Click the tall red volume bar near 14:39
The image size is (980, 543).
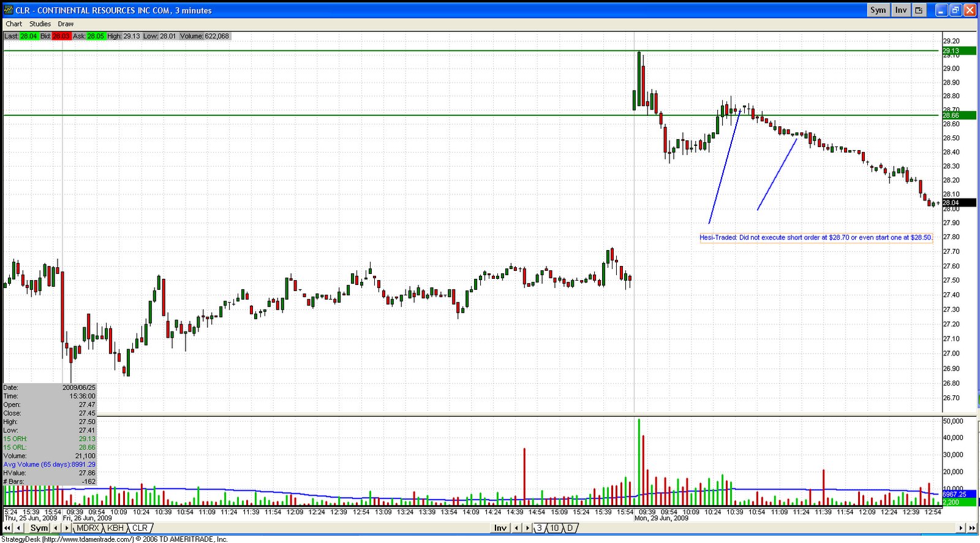524,476
